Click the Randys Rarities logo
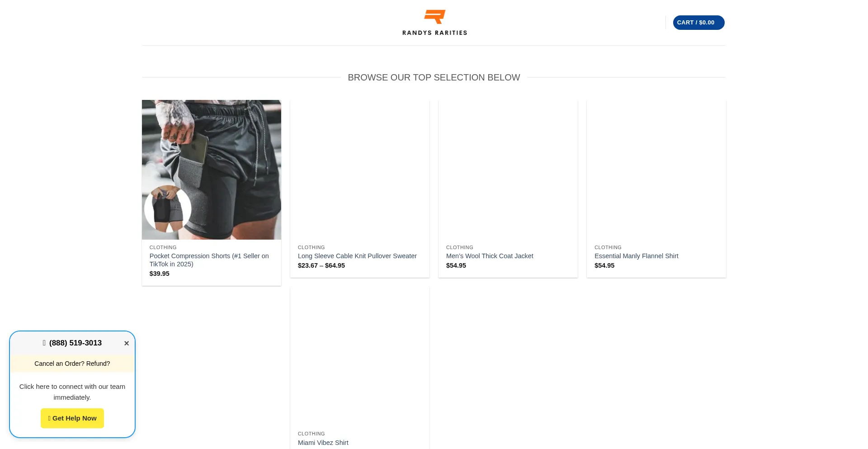This screenshot has width=868, height=449. click(x=434, y=23)
